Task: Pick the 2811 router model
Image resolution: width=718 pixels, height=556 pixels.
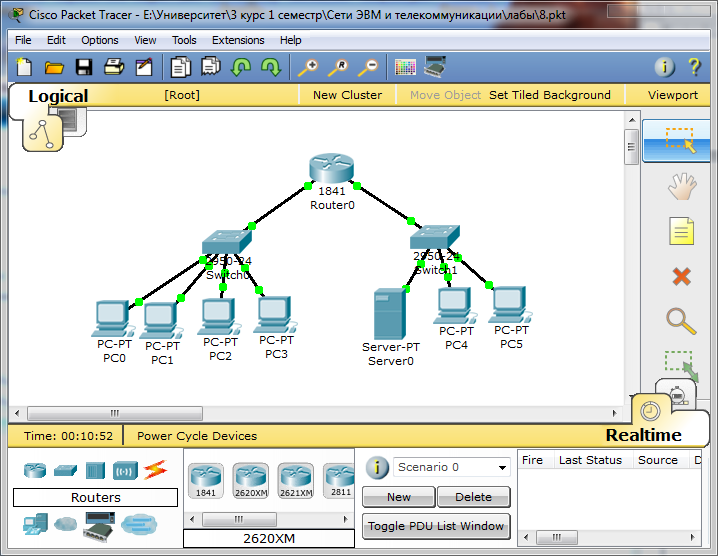Action: click(339, 480)
